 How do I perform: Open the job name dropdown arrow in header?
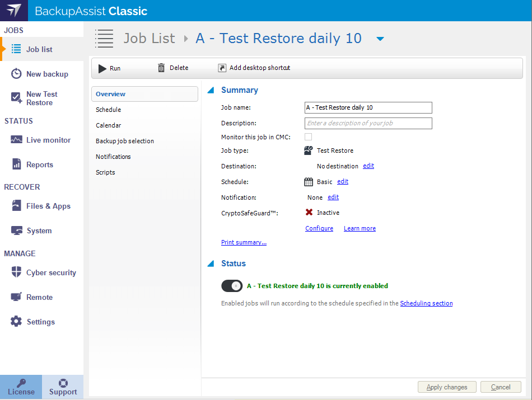coord(380,39)
